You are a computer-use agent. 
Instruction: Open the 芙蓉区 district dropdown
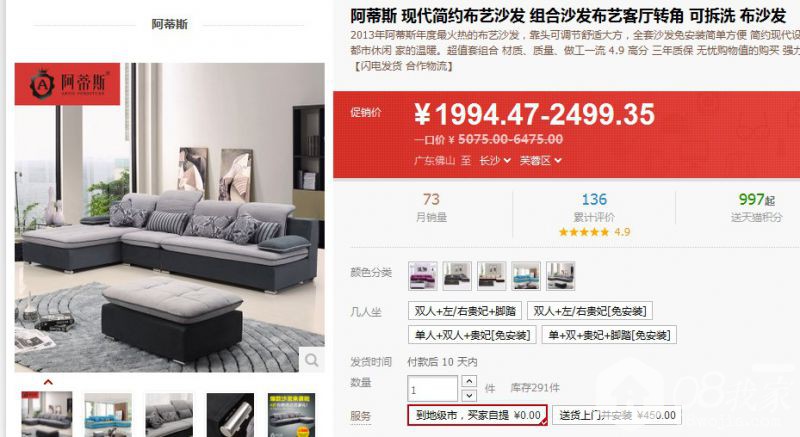[x=540, y=161]
